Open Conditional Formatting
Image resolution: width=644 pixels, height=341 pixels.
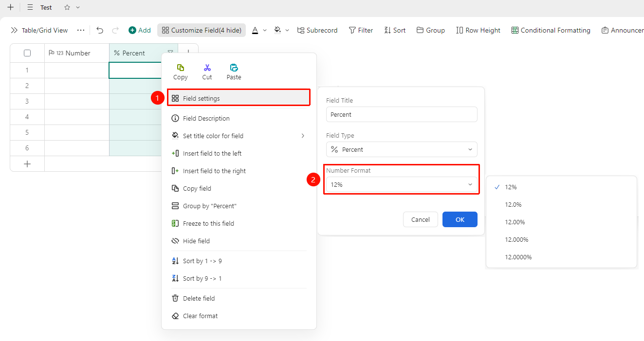[x=551, y=30]
